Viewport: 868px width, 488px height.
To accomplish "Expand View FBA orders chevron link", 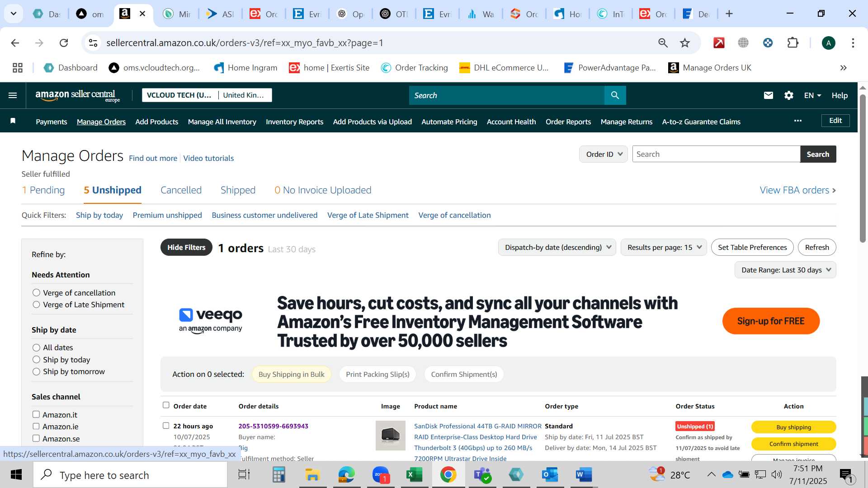I will [797, 190].
